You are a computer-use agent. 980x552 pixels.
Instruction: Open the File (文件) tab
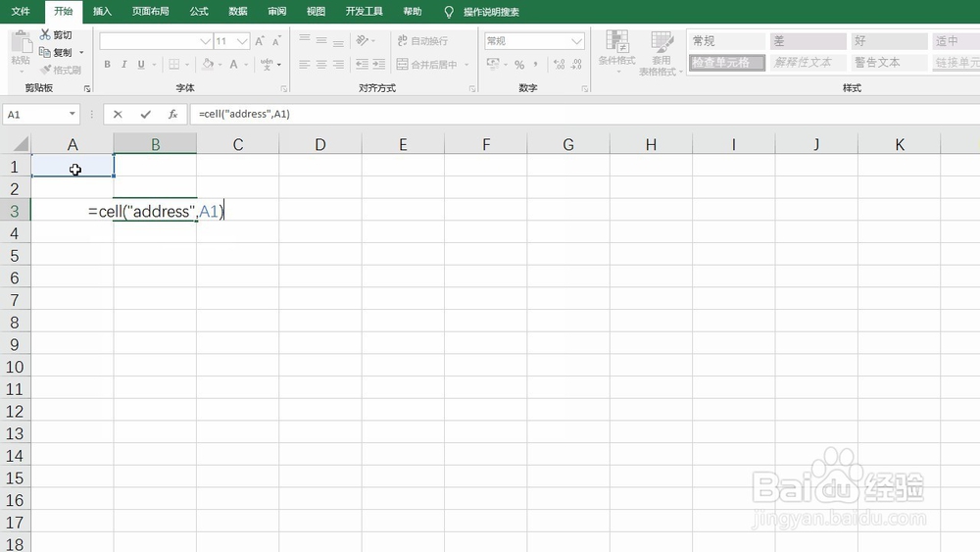click(21, 11)
